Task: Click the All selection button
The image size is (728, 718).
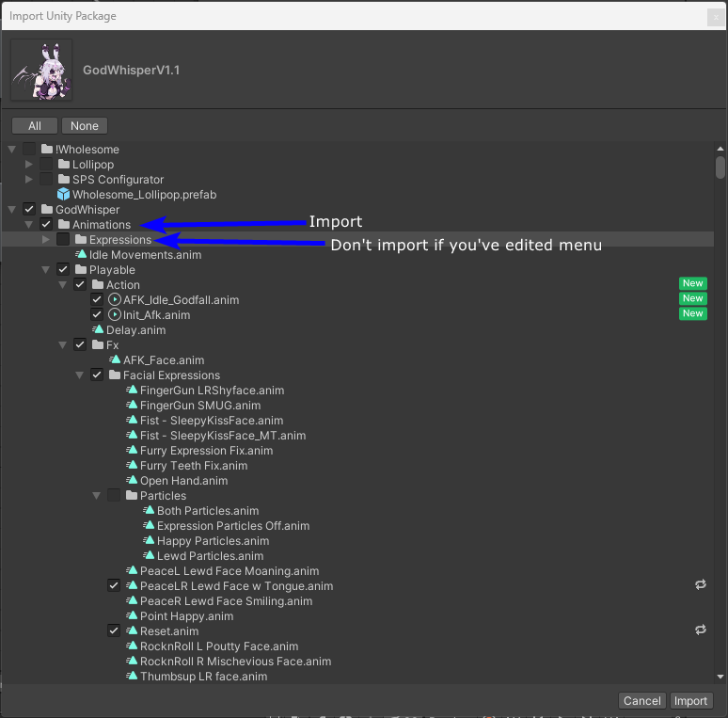Action: pos(35,126)
